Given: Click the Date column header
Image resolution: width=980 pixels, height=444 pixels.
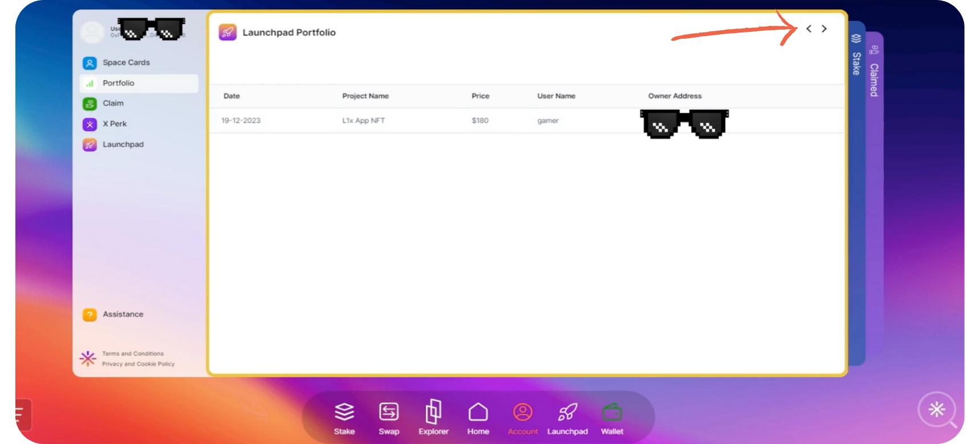Looking at the screenshot, I should coord(231,96).
